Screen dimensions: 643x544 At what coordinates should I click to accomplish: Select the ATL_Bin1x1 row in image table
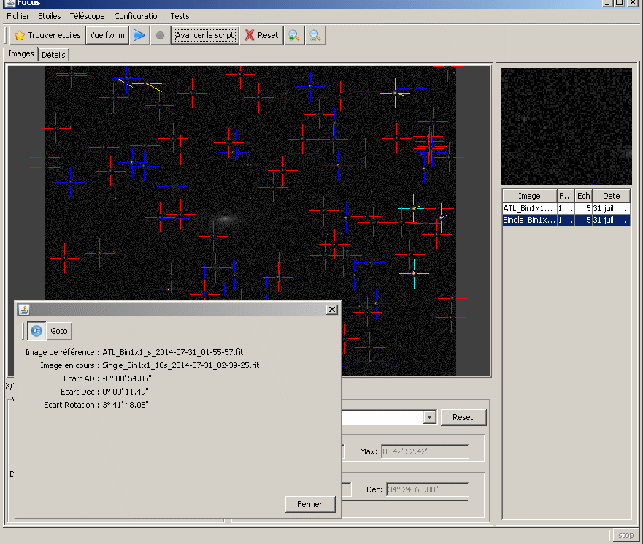pos(566,208)
